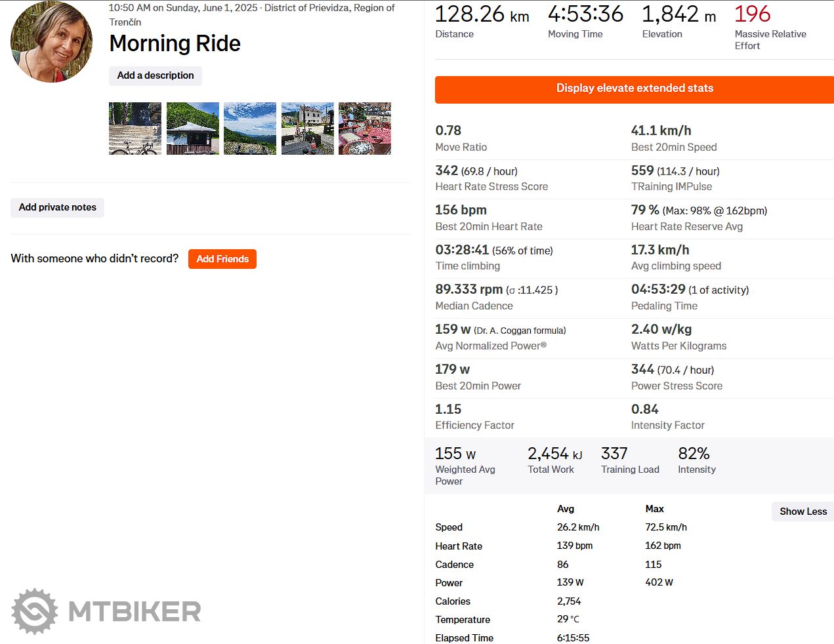
Task: Click the athlete profile avatar photo
Action: click(x=51, y=42)
